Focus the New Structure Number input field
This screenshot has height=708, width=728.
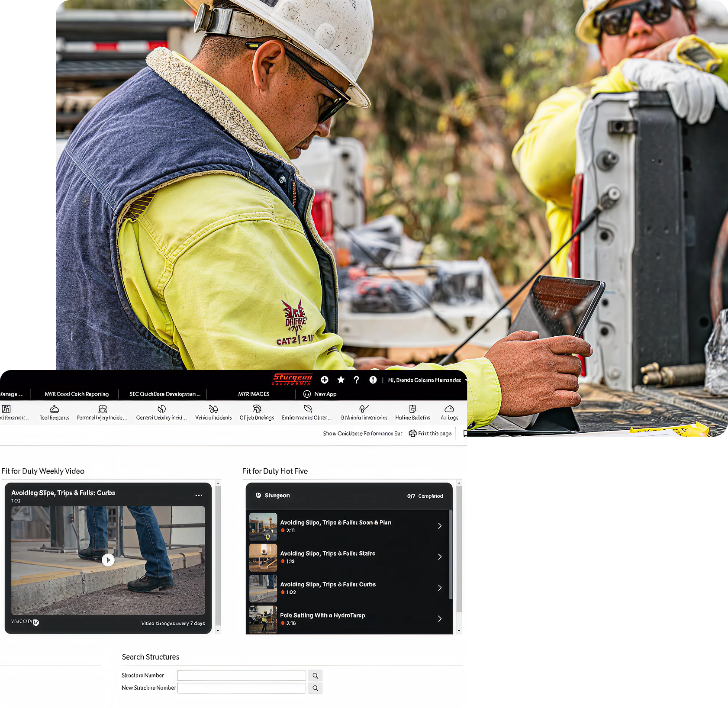click(242, 688)
